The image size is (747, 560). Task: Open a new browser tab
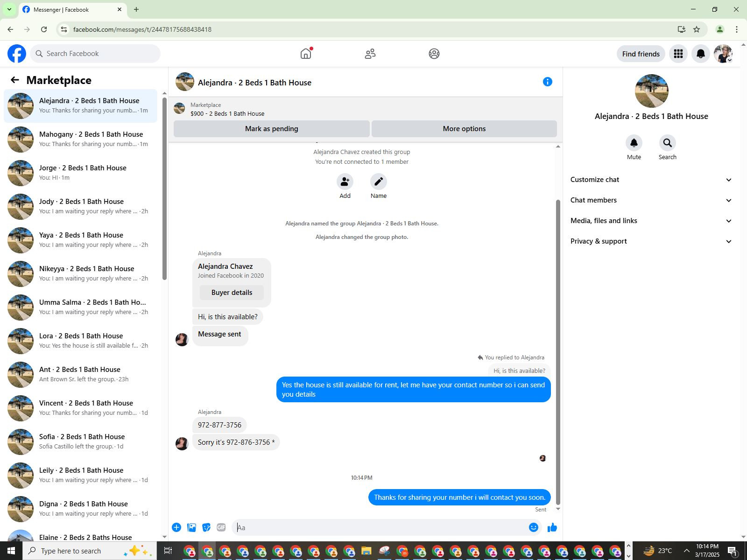coord(136,9)
